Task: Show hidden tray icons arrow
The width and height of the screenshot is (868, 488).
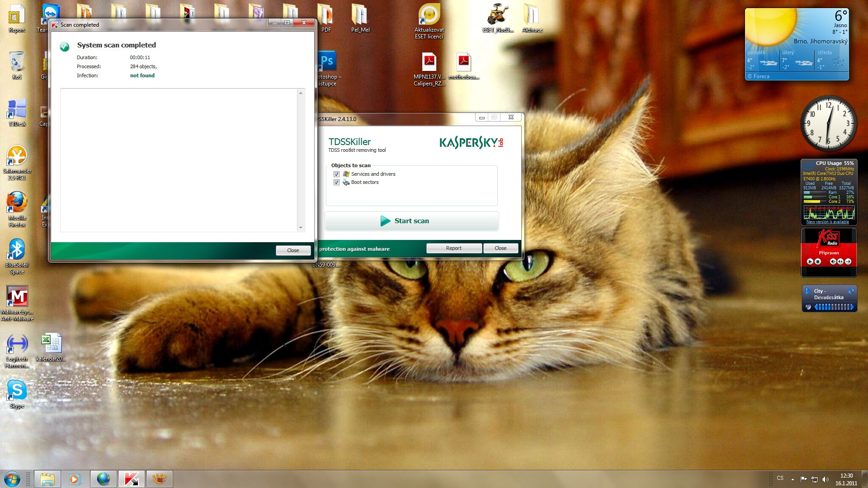Action: tap(793, 479)
